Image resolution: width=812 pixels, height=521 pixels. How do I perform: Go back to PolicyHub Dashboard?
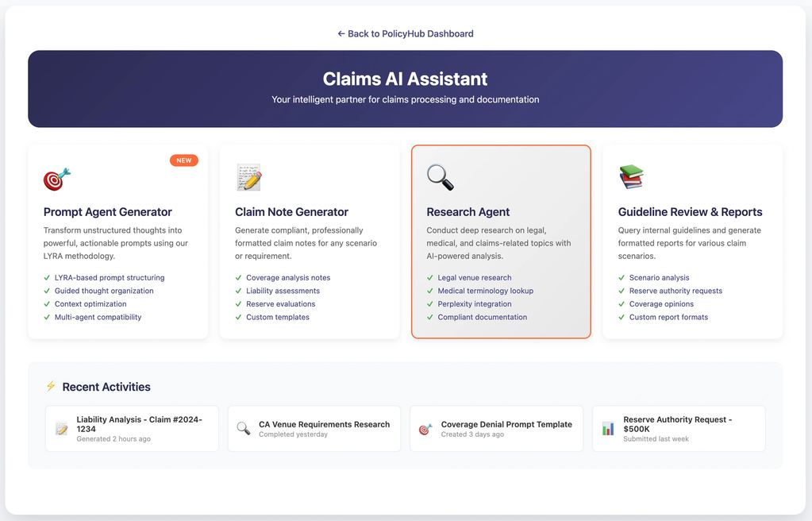tap(405, 33)
